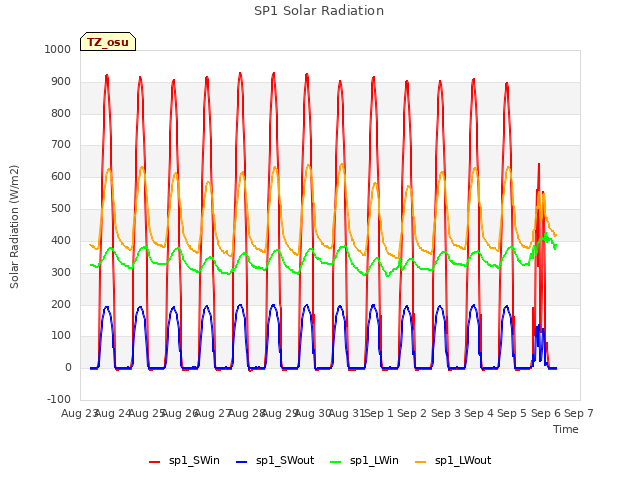Click the 0 y-axis tick label
640x480 pixels.
[68, 367]
